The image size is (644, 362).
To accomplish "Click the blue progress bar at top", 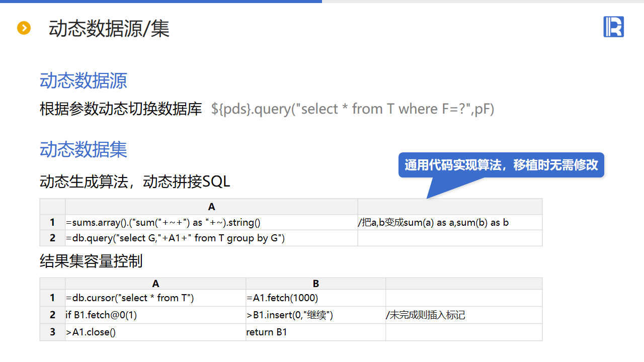I will pos(161,2).
